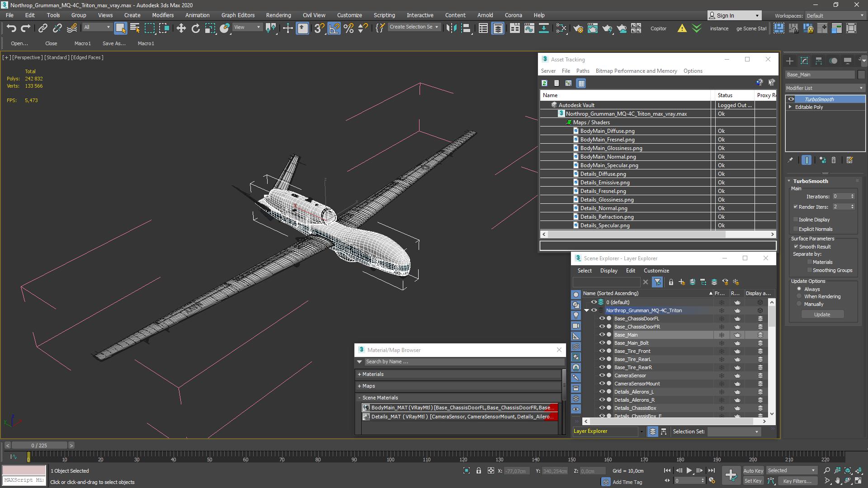Click Pin Stack icon under modifier list
The width and height of the screenshot is (868, 488).
(790, 160)
